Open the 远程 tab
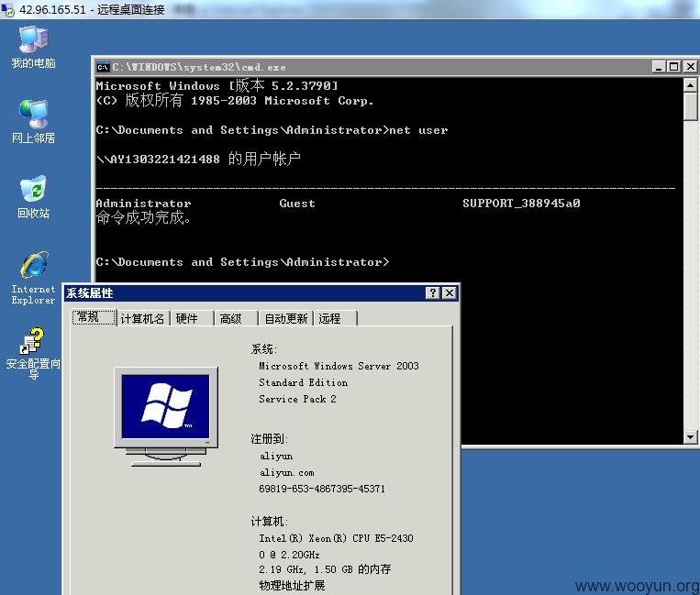This screenshot has height=595, width=700. [x=336, y=318]
